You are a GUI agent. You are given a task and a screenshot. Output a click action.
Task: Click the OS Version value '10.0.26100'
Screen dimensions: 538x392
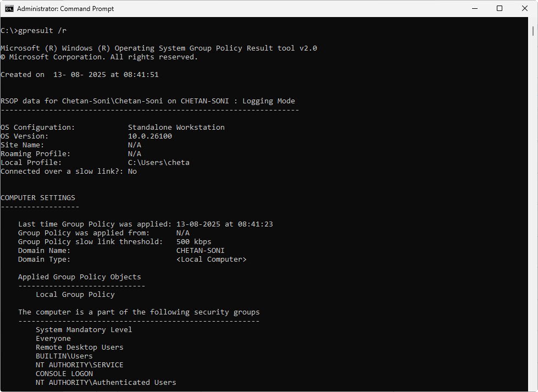tap(150, 136)
